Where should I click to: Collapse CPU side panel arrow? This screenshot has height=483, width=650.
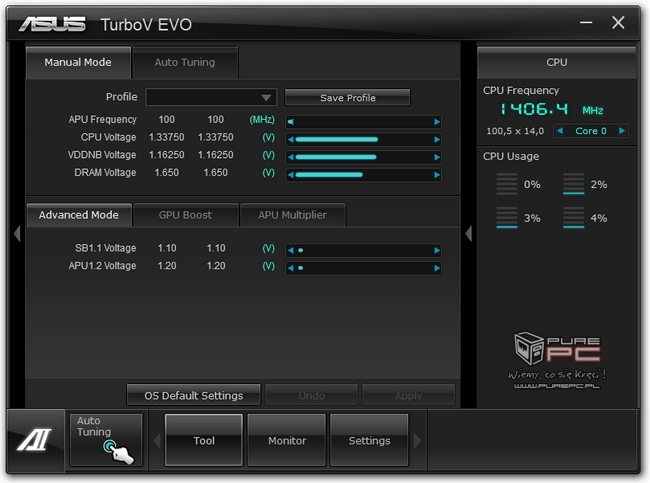[468, 233]
